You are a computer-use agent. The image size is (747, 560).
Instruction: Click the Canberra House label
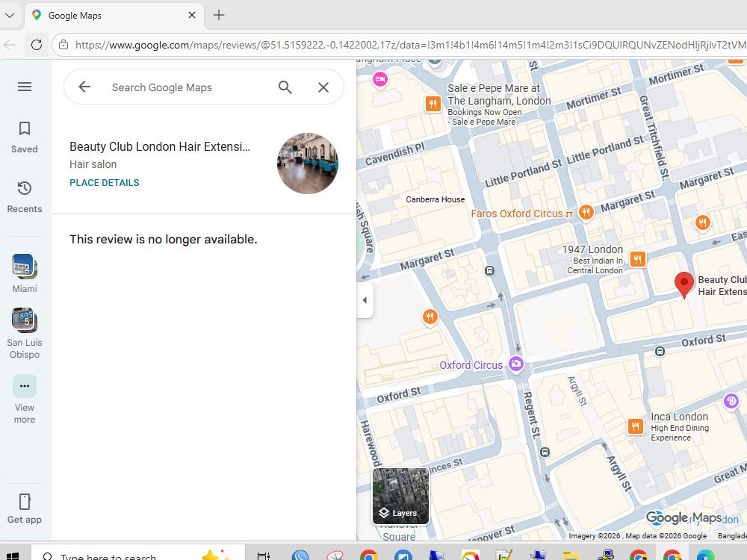click(x=435, y=199)
